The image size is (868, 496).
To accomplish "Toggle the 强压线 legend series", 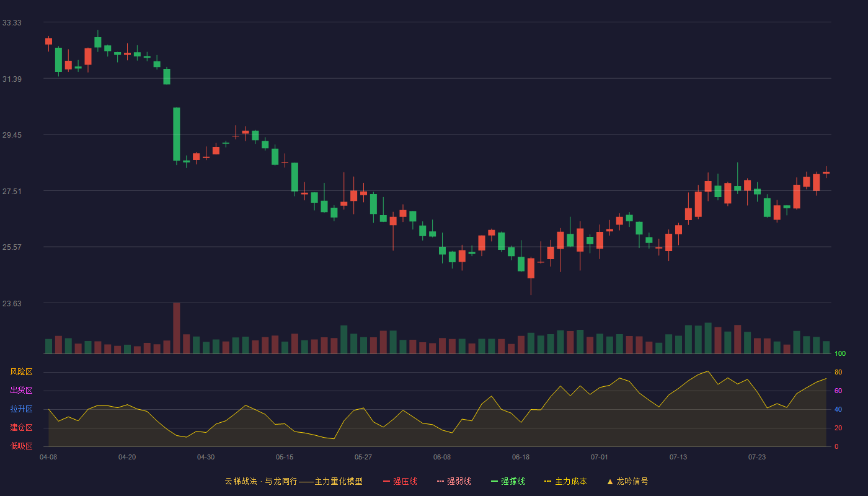I will pyautogui.click(x=400, y=481).
